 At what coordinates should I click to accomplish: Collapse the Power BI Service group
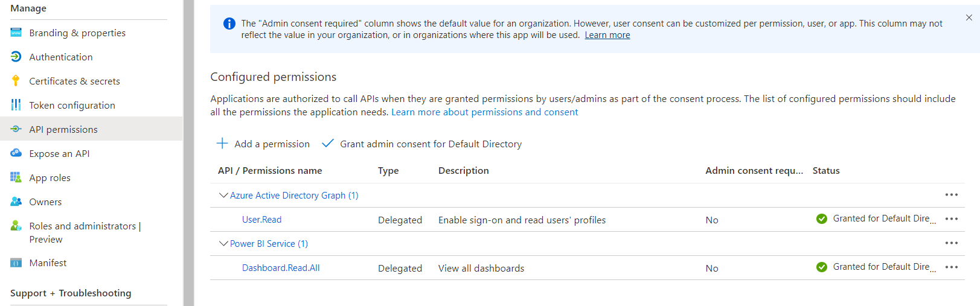(223, 243)
